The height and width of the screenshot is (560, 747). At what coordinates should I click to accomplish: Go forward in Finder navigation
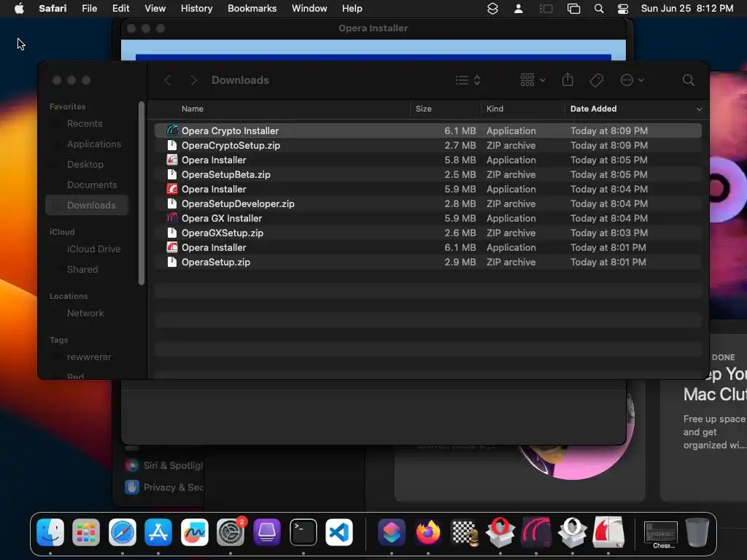(193, 80)
